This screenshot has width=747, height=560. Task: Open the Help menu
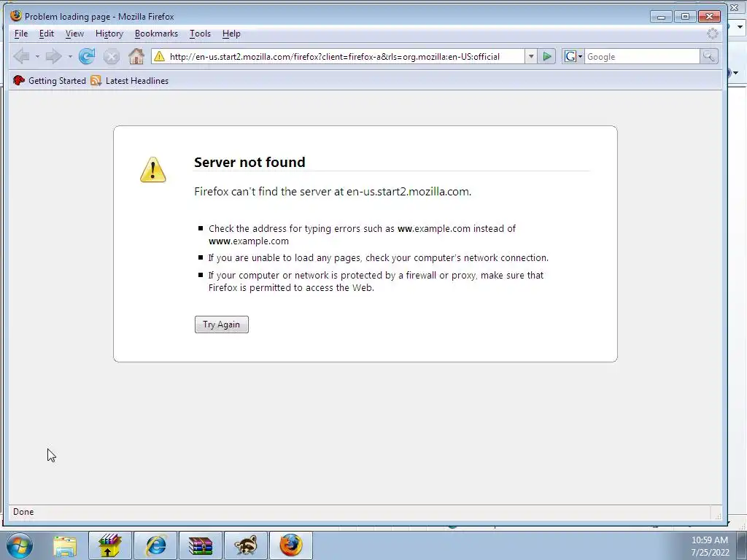[231, 34]
